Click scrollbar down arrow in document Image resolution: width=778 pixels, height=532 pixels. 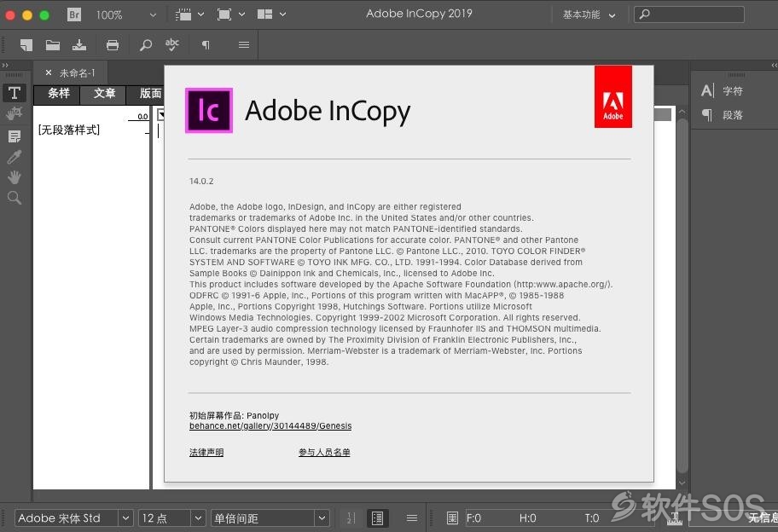click(x=682, y=483)
